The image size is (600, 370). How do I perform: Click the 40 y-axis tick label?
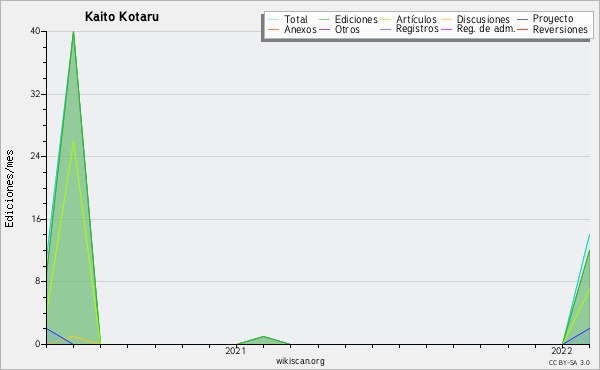35,31
